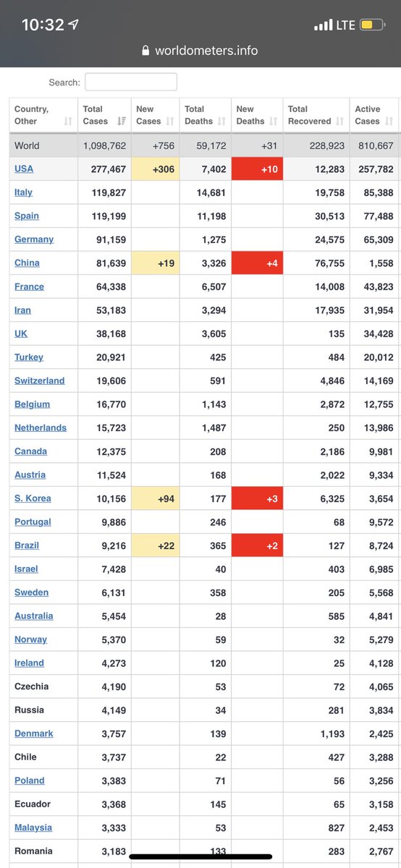
Task: Sort by New Cases column arrow icon
Action: 171,122
